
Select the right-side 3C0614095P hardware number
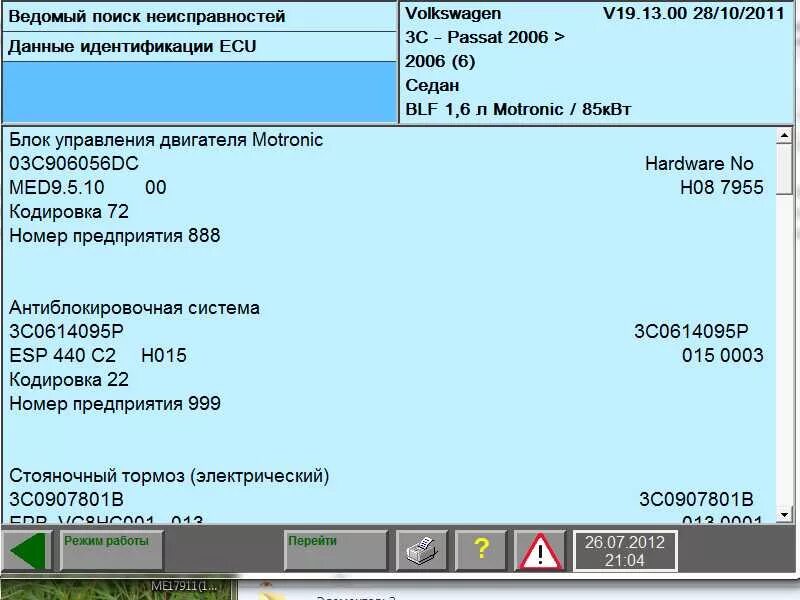[691, 332]
